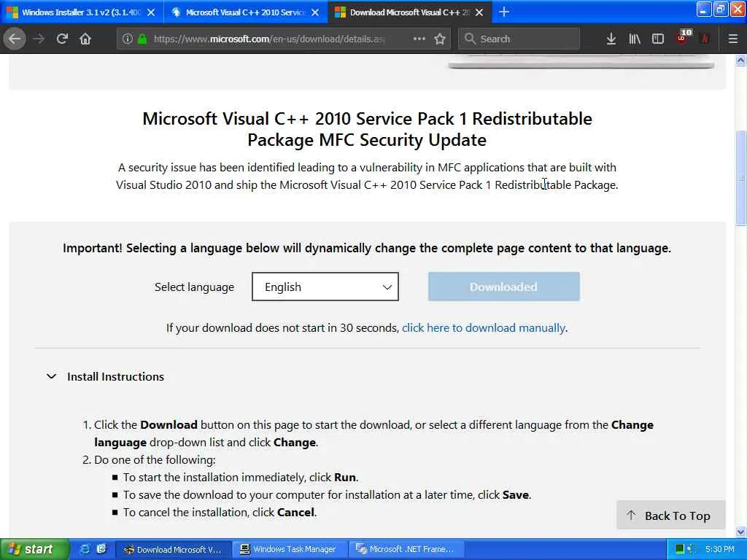This screenshot has height=560, width=747.
Task: Click the page vertical scrollbar thumb
Action: (x=740, y=177)
